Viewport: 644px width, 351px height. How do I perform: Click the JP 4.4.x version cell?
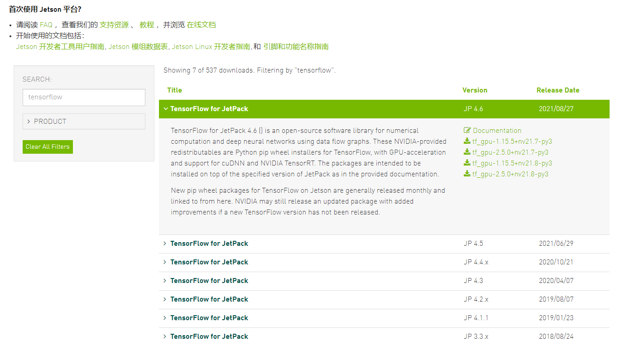(x=476, y=262)
